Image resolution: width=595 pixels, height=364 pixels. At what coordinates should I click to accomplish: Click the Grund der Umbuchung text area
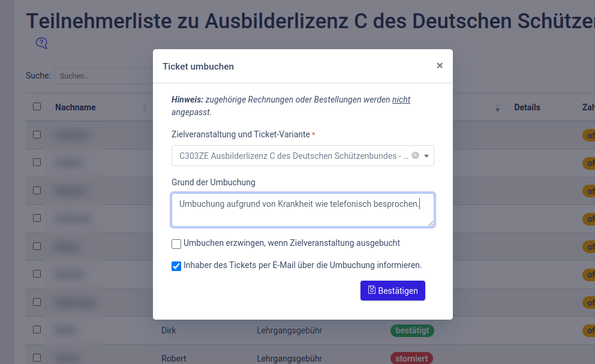click(302, 210)
